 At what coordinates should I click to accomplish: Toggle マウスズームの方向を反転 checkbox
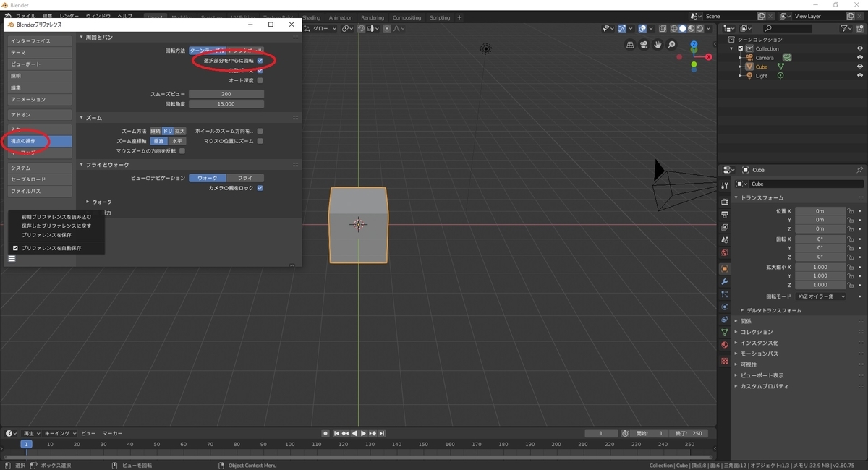coord(182,151)
